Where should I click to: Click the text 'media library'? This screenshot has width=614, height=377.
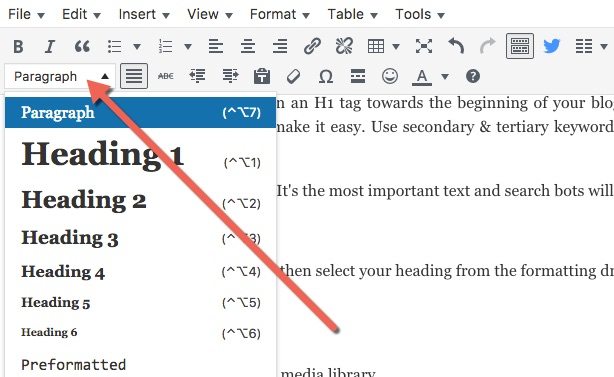pyautogui.click(x=328, y=372)
